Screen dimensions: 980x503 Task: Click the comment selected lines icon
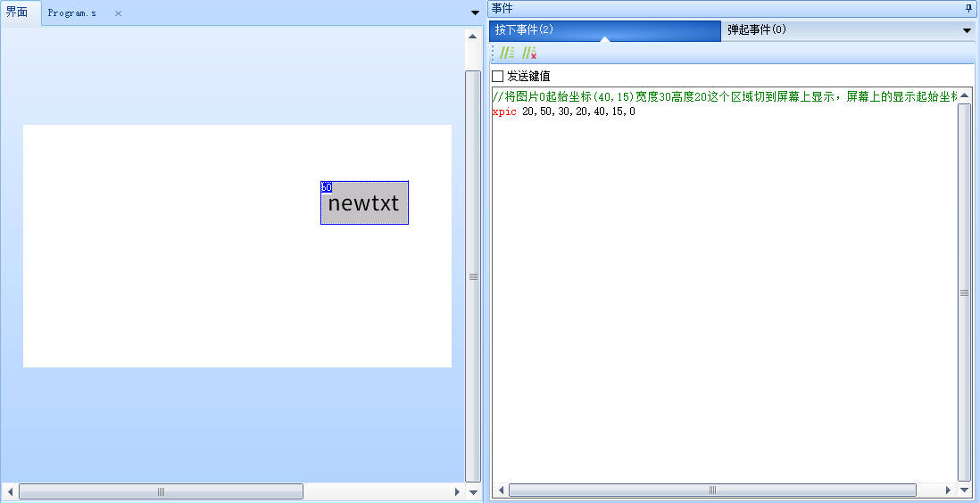507,54
